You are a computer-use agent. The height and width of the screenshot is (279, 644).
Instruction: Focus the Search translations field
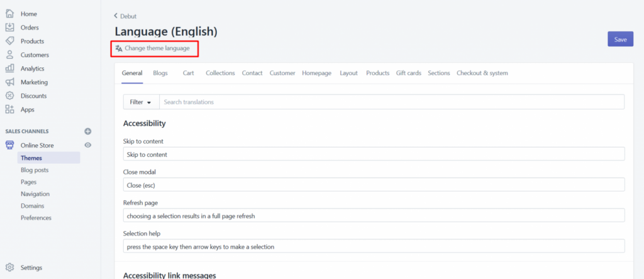click(x=391, y=102)
